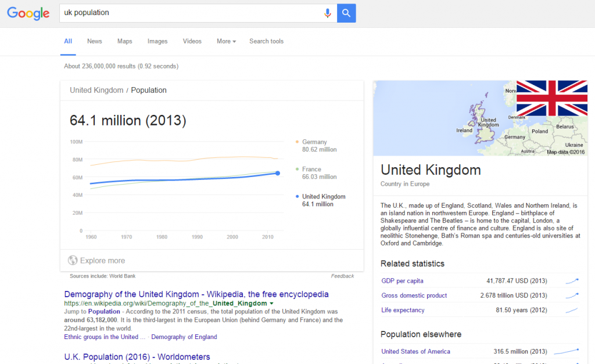Screen dimensions: 595x364
Task: Click the blue search magnifier button
Action: (346, 13)
